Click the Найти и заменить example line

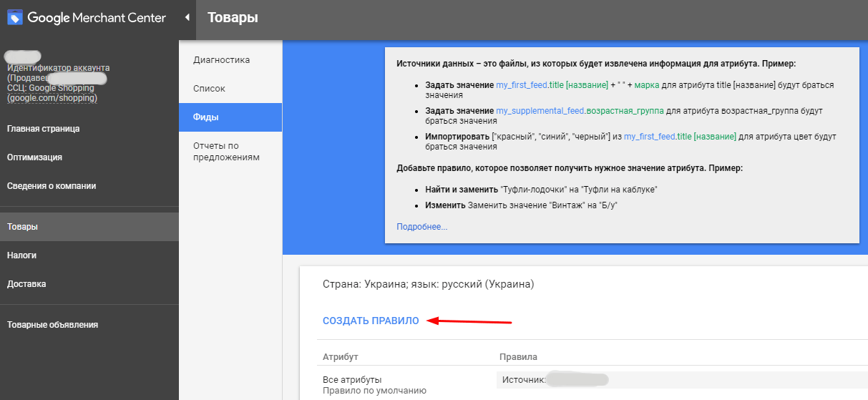541,190
